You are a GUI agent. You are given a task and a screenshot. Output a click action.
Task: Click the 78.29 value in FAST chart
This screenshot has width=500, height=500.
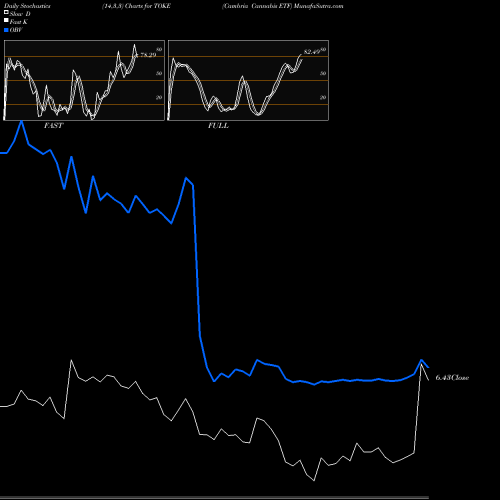pos(147,55)
